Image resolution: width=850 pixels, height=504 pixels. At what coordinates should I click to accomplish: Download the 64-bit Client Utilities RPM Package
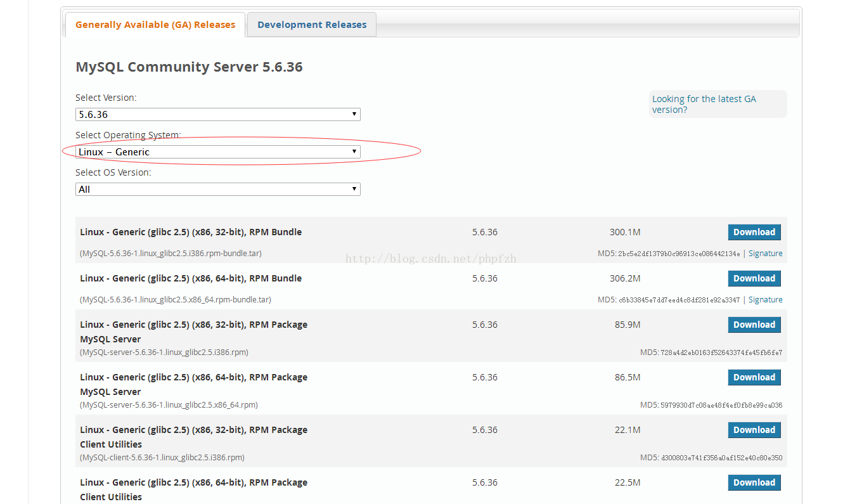click(754, 482)
